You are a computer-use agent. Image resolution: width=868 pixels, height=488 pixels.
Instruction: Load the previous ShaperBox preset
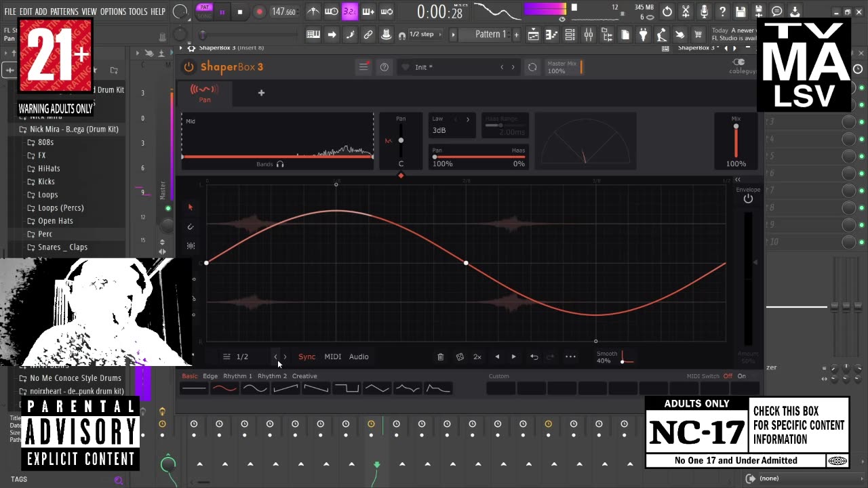(502, 67)
